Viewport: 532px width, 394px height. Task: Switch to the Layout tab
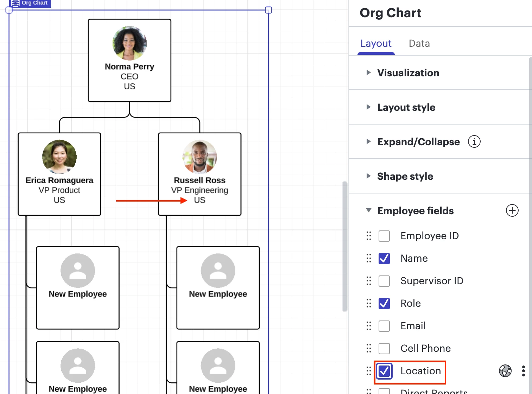(x=376, y=43)
